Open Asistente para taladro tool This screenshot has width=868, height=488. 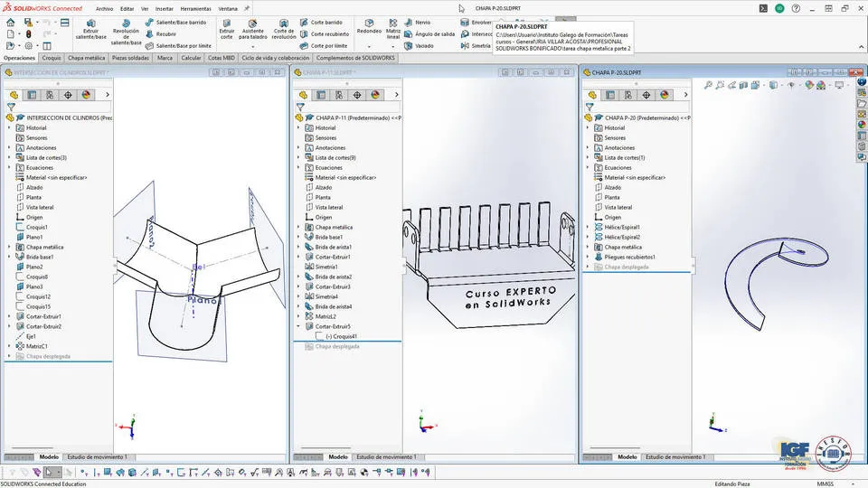[253, 29]
